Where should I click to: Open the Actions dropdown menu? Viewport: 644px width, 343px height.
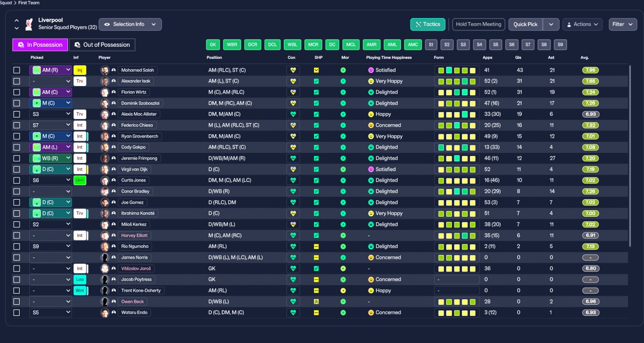point(582,24)
